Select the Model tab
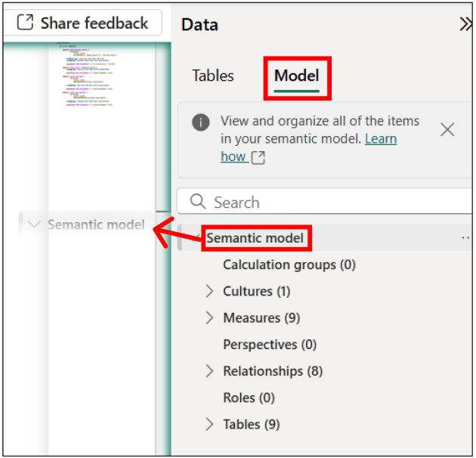The width and height of the screenshot is (476, 458). pos(296,76)
